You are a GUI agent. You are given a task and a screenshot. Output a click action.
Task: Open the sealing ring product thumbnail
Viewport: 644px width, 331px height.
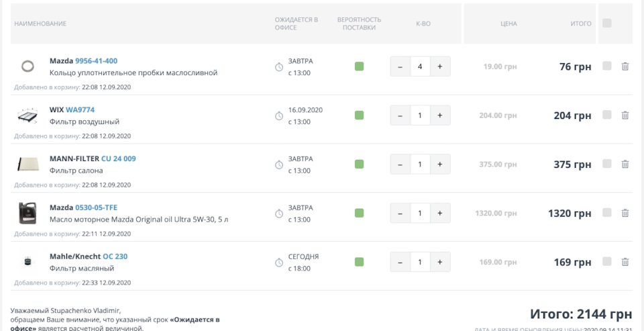[28, 66]
